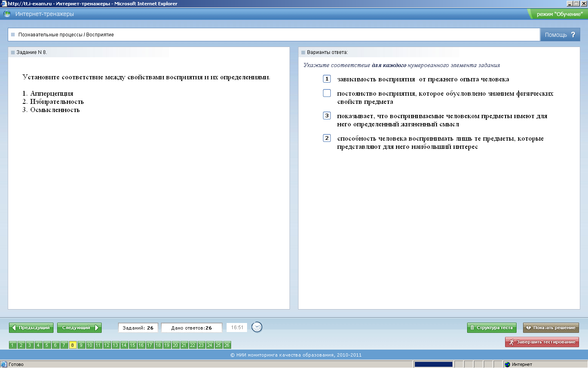
Task: Select the answer box numbered 2
Action: 327,138
